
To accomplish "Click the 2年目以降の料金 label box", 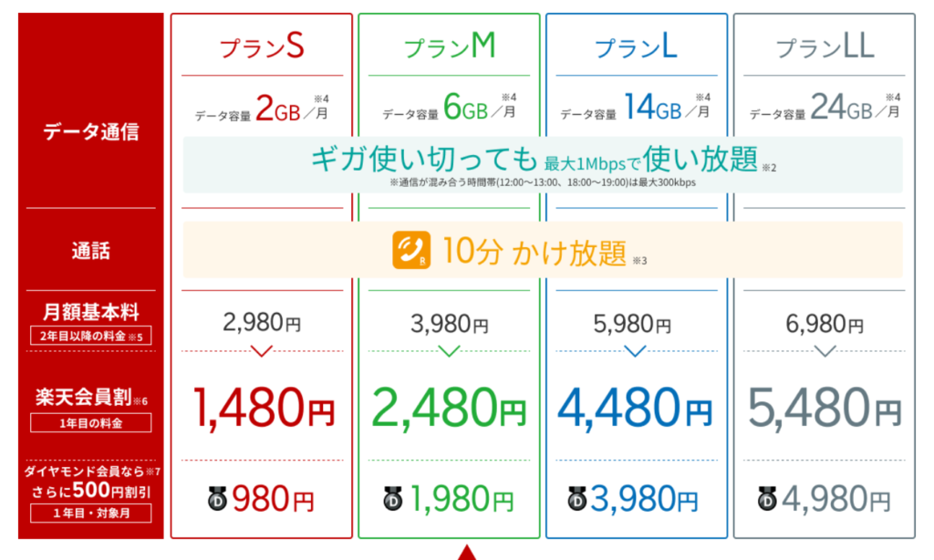I will coord(90,336).
